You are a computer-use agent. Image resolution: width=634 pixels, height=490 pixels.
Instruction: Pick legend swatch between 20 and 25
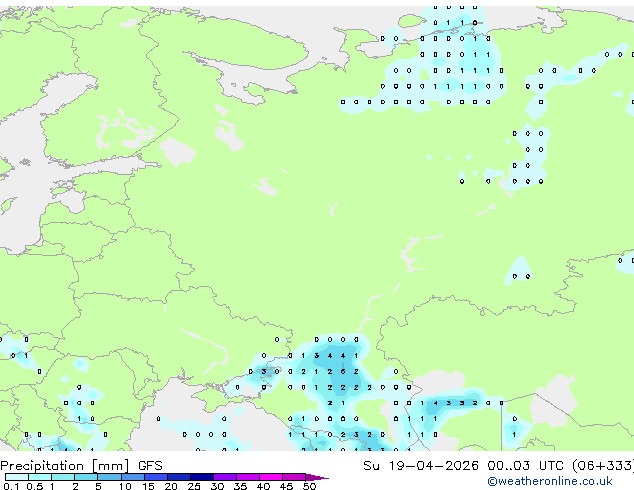point(178,477)
